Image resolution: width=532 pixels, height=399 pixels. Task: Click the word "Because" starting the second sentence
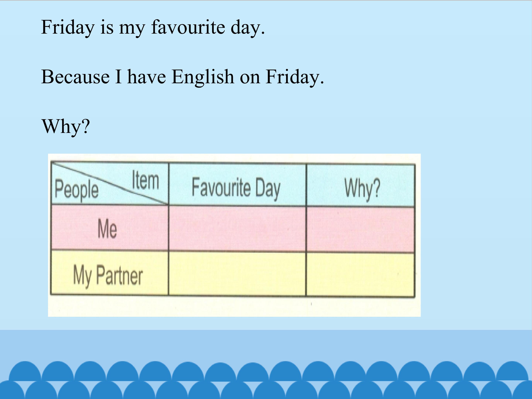click(x=75, y=77)
